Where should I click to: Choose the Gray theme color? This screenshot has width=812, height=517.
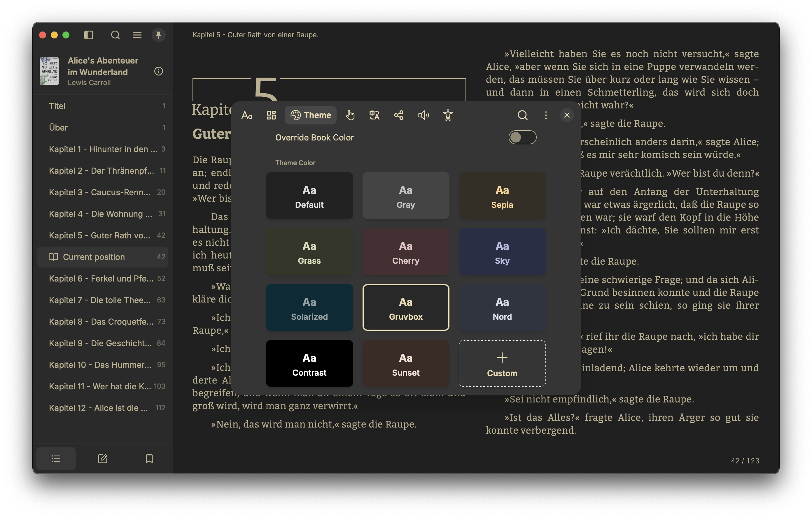(x=406, y=196)
